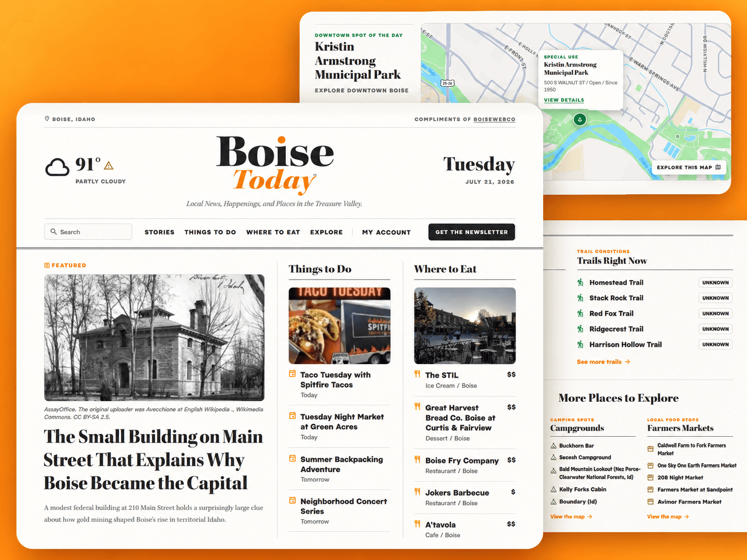Click Unknown status badge for Stack Rock Trail
747x560 pixels.
(x=716, y=298)
